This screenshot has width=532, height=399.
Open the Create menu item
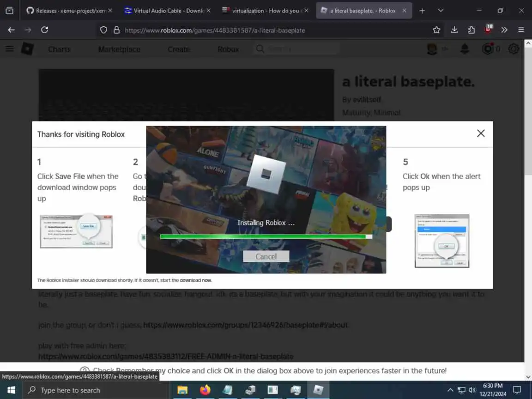click(179, 49)
